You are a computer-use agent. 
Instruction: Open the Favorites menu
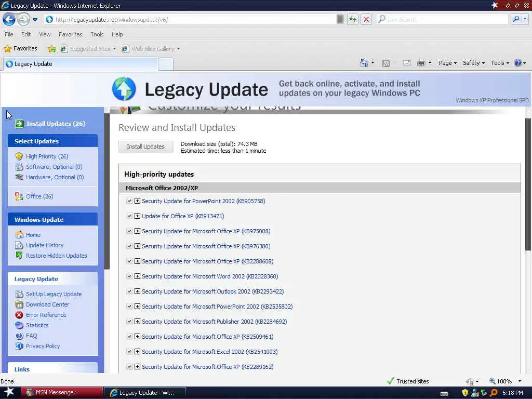coord(70,34)
